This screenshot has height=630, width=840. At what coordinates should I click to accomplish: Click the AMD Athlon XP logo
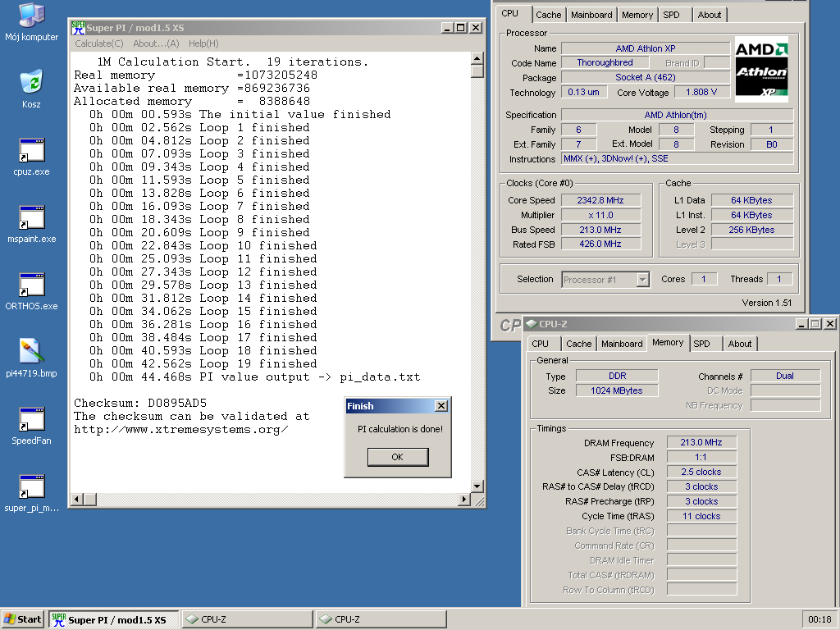761,69
